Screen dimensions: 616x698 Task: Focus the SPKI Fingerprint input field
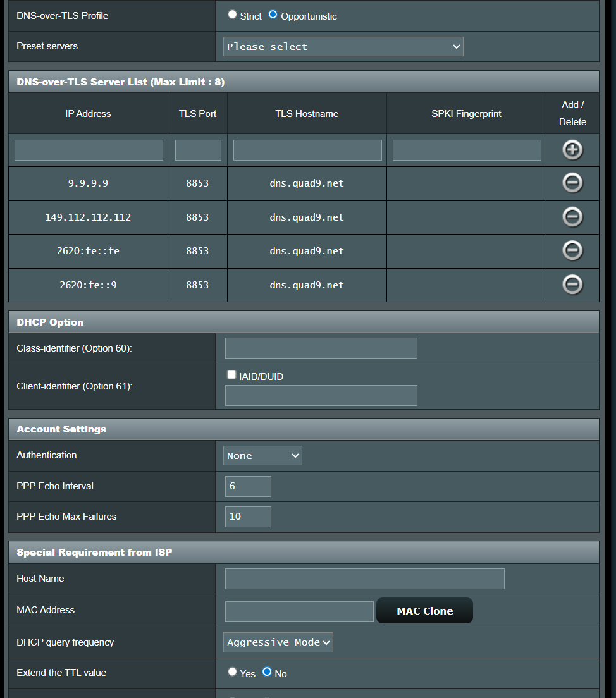(x=467, y=150)
